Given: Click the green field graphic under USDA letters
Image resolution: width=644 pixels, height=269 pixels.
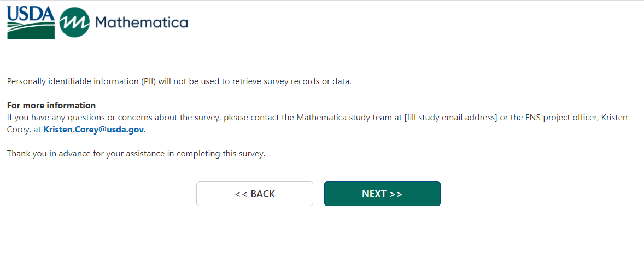Looking at the screenshot, I should pyautogui.click(x=31, y=31).
